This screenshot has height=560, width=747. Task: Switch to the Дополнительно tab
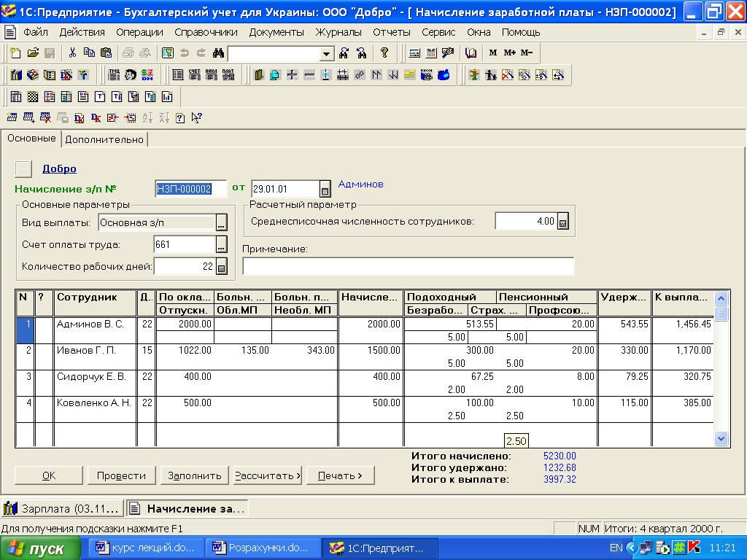tap(104, 139)
